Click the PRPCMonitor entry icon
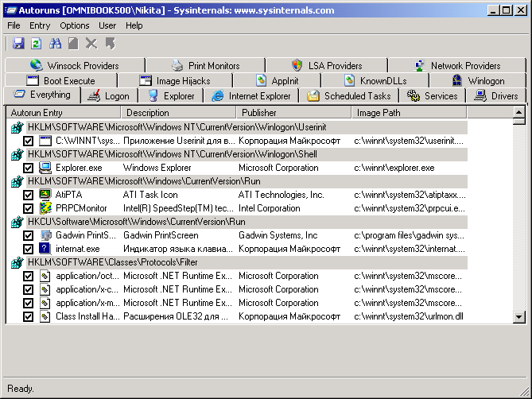The height and width of the screenshot is (399, 532). pyautogui.click(x=45, y=208)
